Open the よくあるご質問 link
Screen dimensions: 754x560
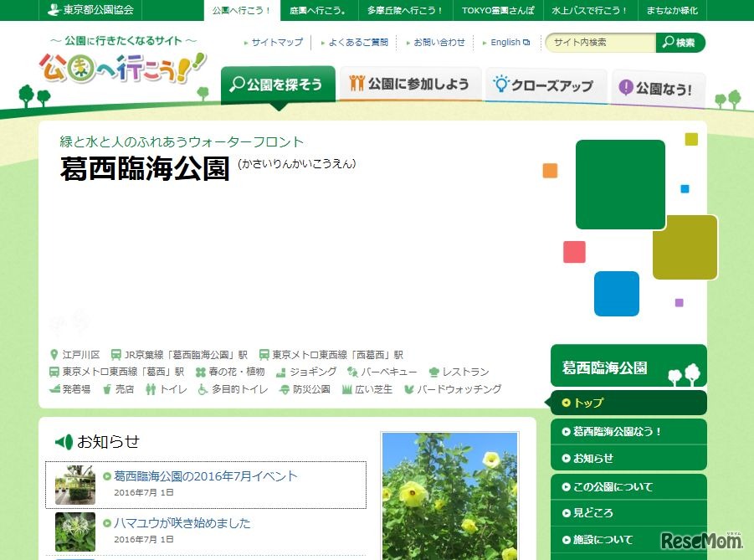(x=358, y=43)
